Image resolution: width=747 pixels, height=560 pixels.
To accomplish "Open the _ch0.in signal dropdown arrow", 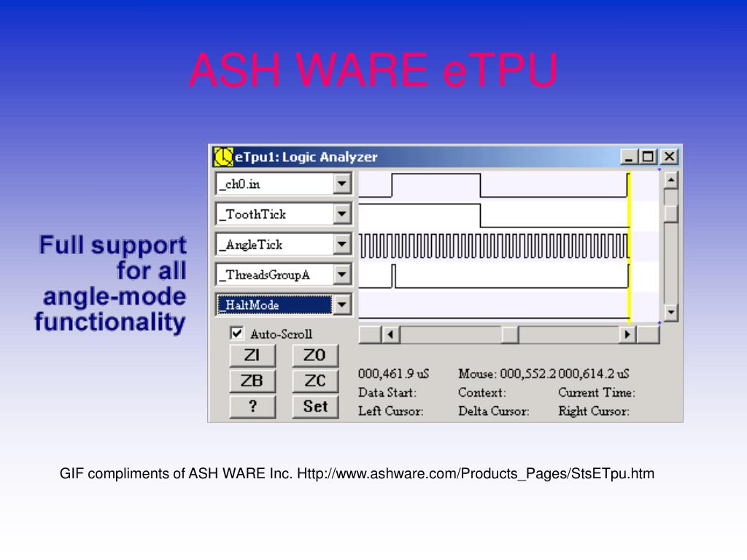I will (x=342, y=184).
